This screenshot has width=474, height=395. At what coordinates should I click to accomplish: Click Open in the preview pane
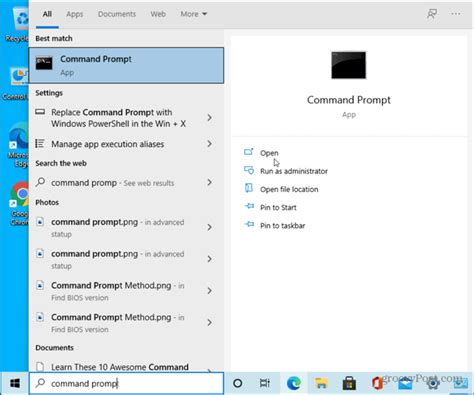(x=269, y=153)
